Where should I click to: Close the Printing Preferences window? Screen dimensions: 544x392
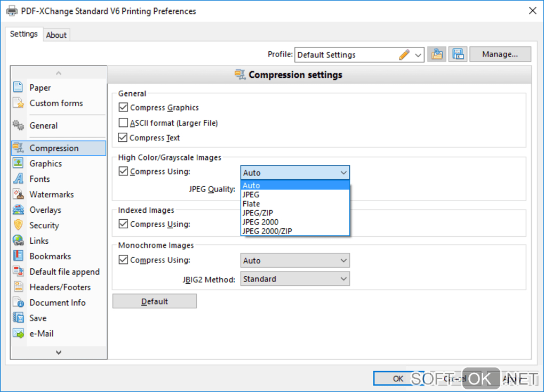(x=533, y=11)
